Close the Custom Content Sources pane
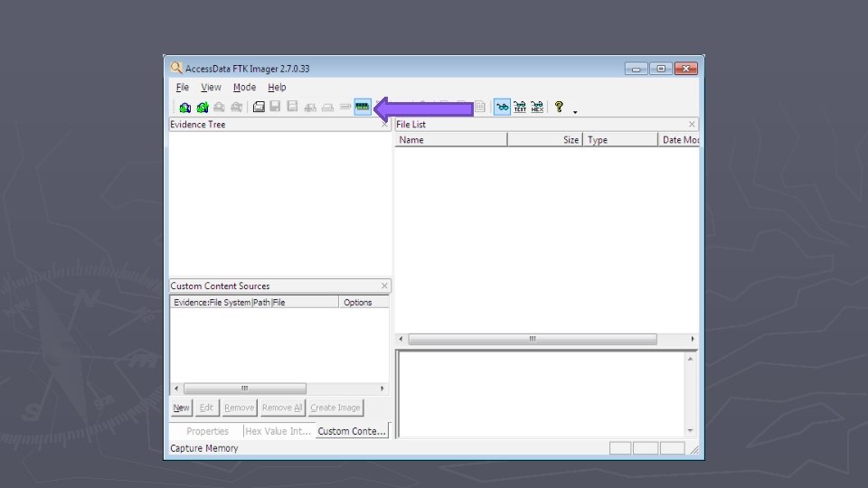Viewport: 868px width, 488px height. 385,286
